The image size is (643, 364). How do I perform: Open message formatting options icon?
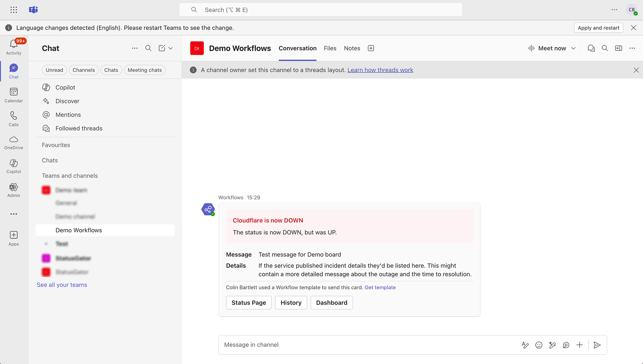(525, 345)
